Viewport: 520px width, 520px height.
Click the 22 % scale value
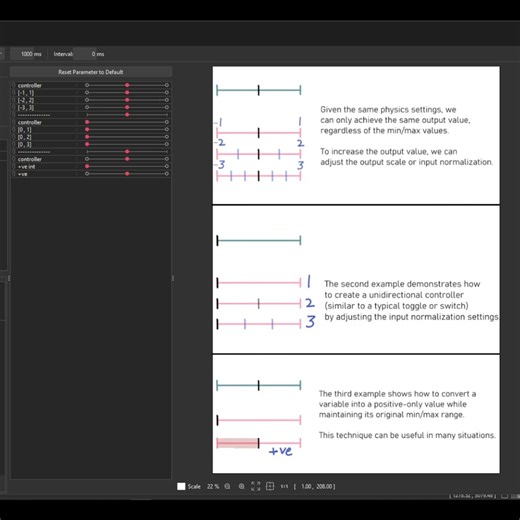213,486
